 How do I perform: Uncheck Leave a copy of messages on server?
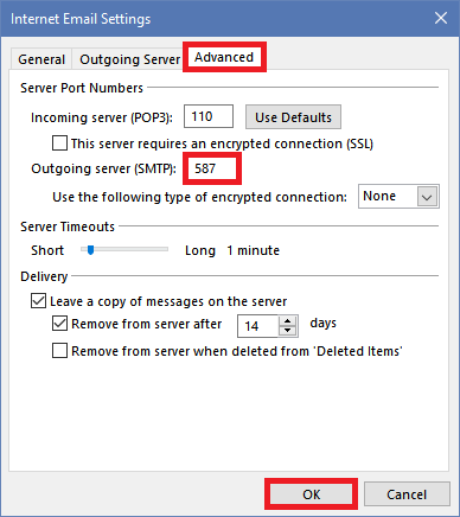pyautogui.click(x=38, y=301)
